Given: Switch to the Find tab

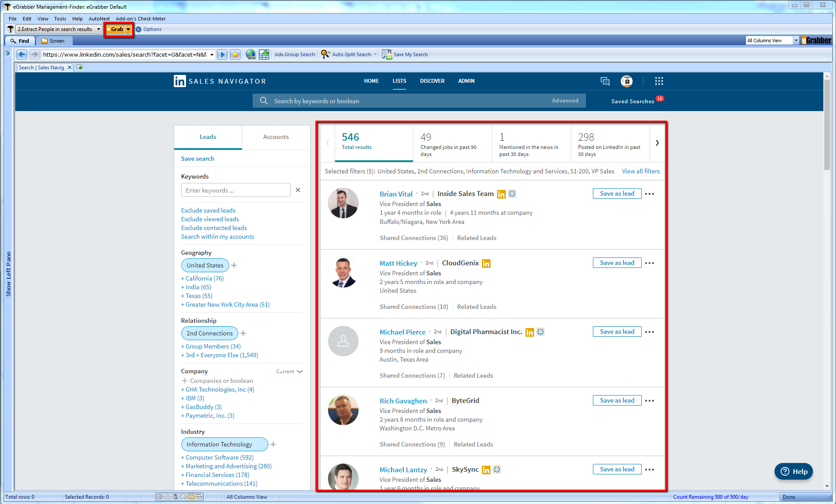Looking at the screenshot, I should pyautogui.click(x=20, y=41).
